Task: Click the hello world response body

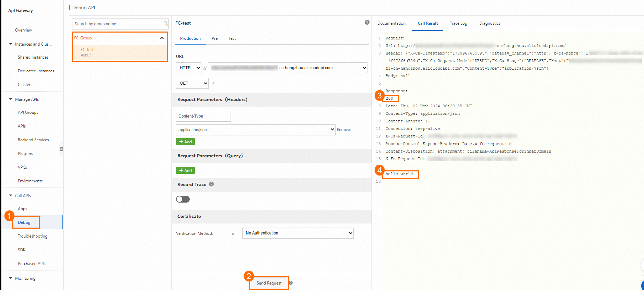Action: click(x=399, y=174)
